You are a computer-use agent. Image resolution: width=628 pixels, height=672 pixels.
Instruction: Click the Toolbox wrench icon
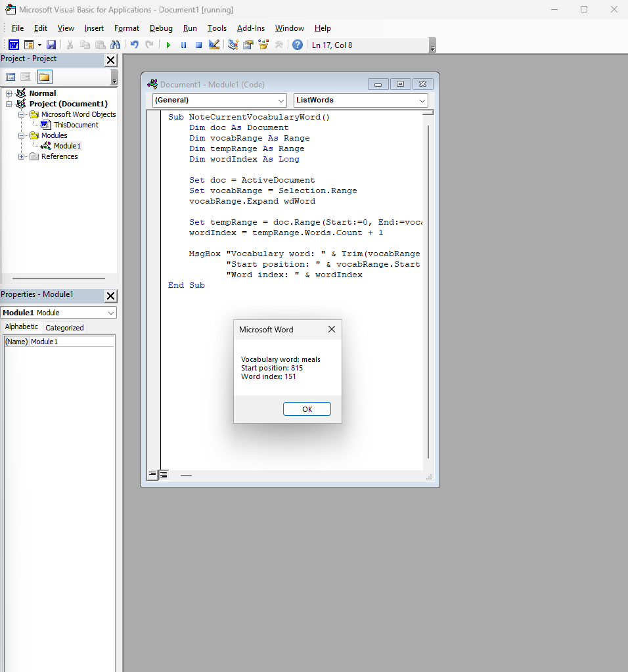coord(279,45)
